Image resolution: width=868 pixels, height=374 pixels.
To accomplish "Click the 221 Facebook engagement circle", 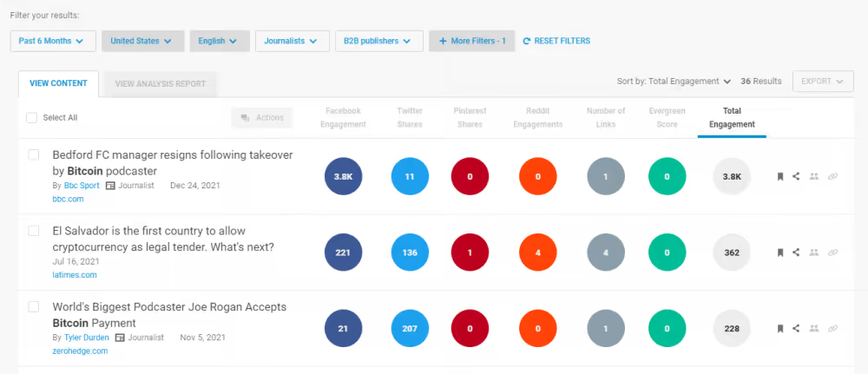I will (343, 253).
